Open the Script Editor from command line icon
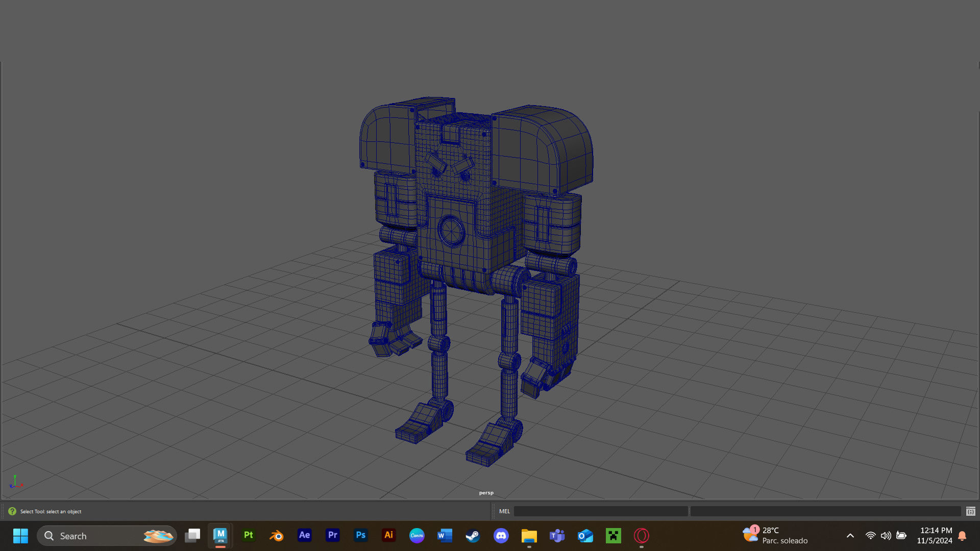The image size is (980, 551). coord(971,511)
